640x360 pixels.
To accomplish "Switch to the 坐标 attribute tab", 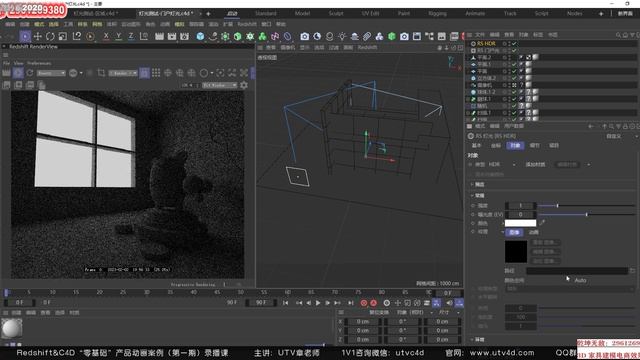I will [496, 145].
